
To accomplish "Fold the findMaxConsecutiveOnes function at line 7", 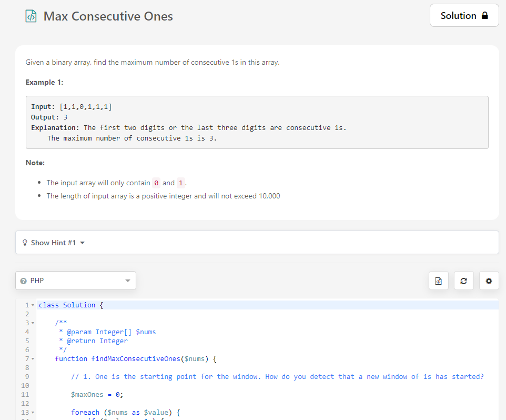I will click(33, 358).
